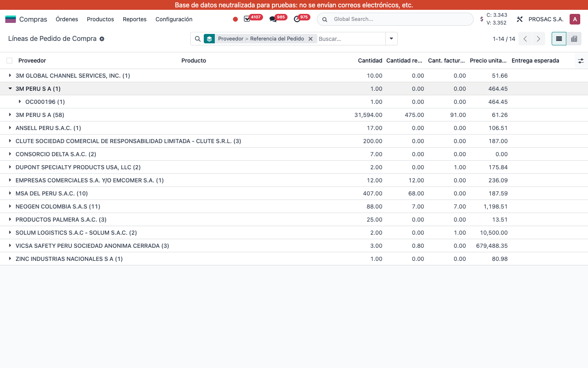The image size is (588, 368).
Task: Click 679,488.35 unit price value
Action: [x=492, y=246]
